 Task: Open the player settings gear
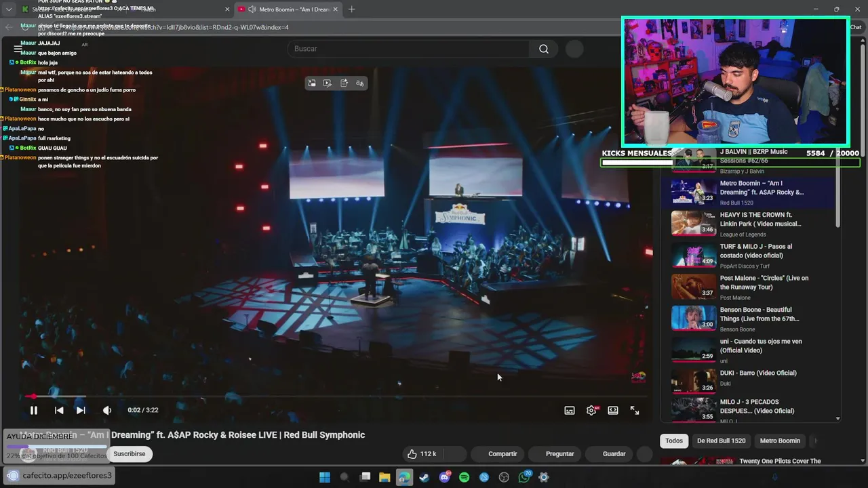tap(591, 410)
